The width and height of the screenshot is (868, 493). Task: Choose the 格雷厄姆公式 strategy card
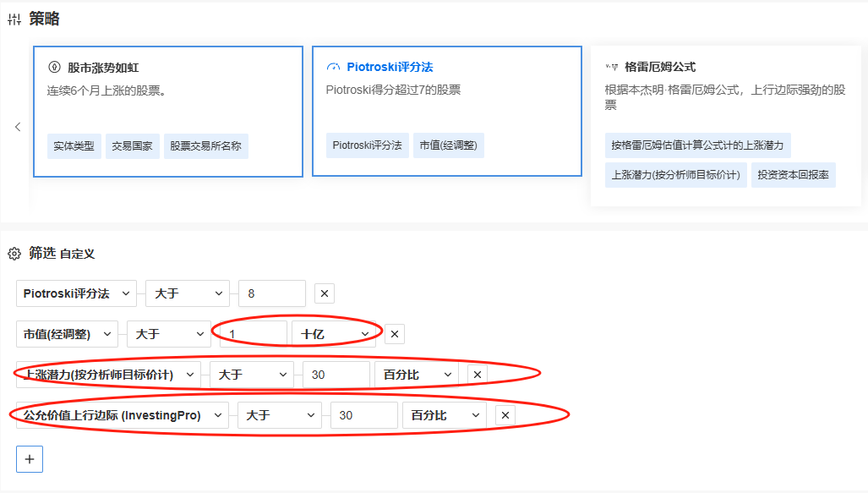[x=660, y=67]
